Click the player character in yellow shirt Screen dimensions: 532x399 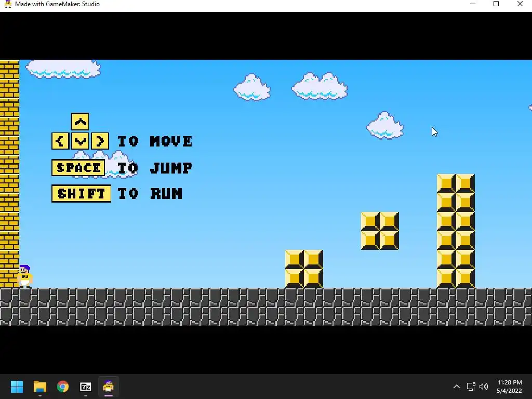click(25, 276)
